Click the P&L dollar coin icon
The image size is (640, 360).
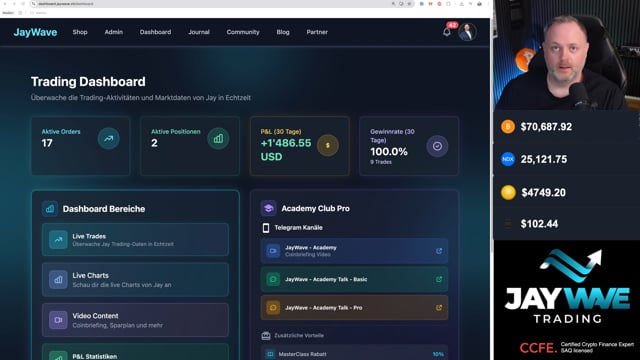pos(328,145)
